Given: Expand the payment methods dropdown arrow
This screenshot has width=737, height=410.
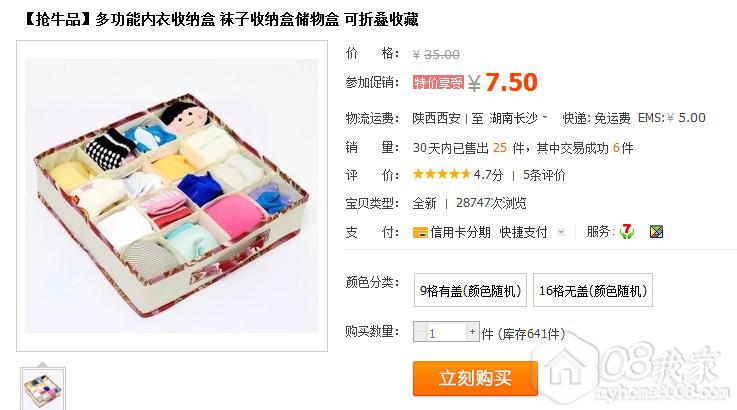Looking at the screenshot, I should (560, 232).
